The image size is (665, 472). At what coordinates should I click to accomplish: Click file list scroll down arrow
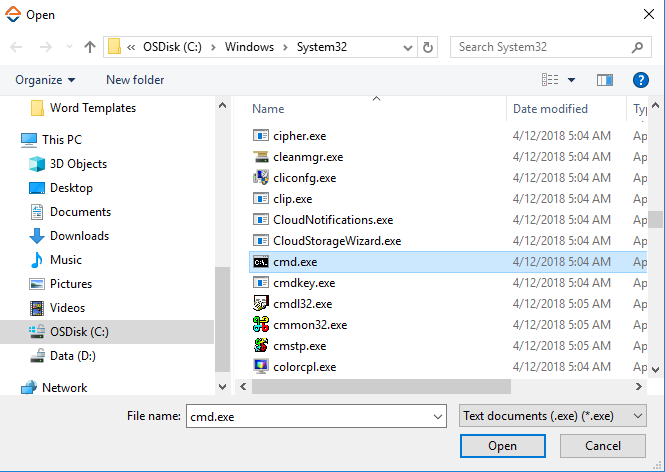pos(655,369)
